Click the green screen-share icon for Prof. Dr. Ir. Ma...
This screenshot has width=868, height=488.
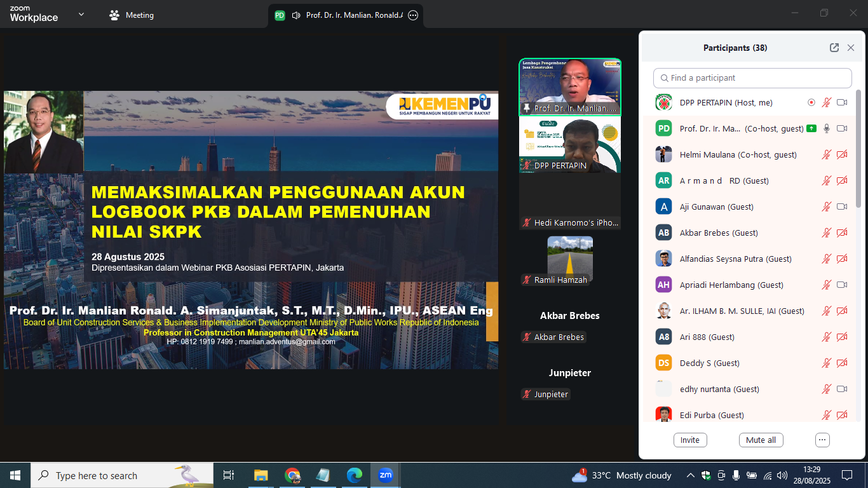[x=811, y=128]
